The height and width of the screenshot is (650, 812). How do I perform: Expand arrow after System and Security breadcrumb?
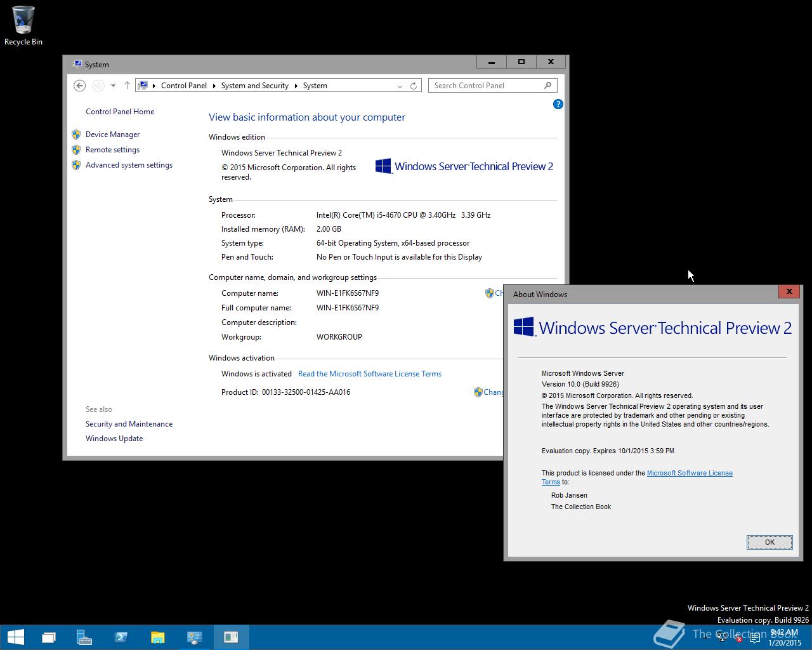tap(296, 86)
